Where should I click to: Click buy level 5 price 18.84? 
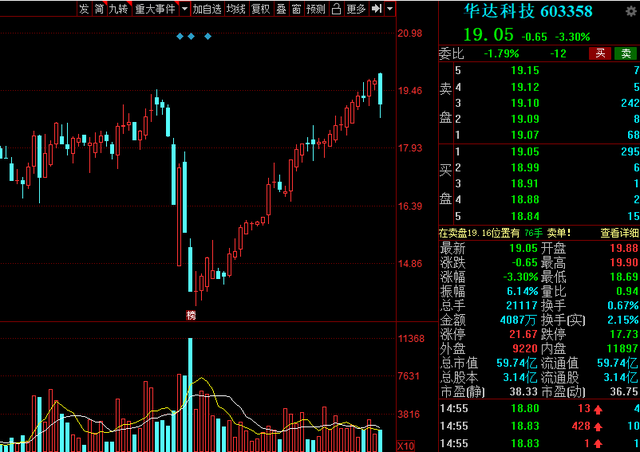click(x=525, y=216)
